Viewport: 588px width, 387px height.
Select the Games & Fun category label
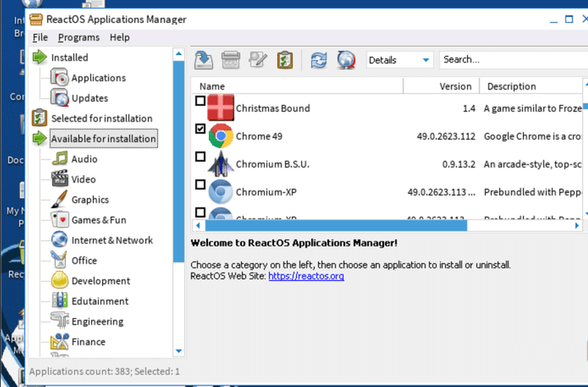[99, 220]
